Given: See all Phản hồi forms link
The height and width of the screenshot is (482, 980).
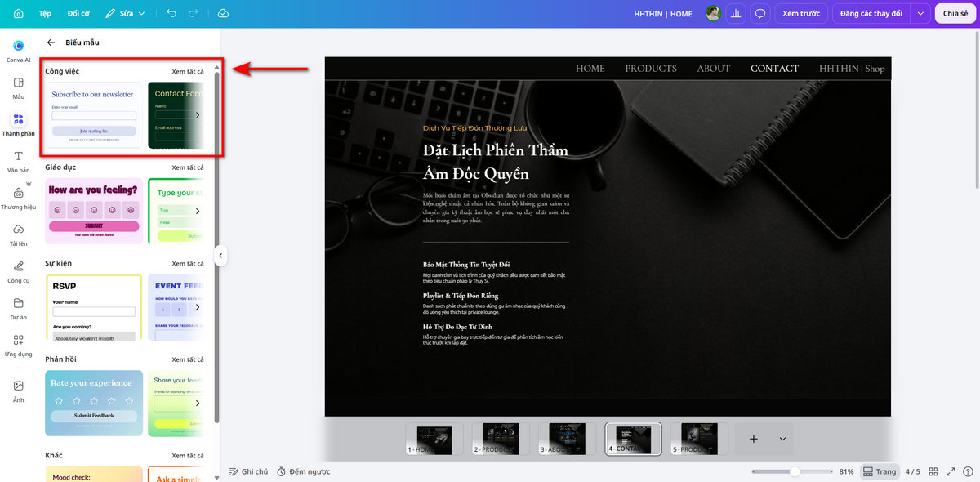Looking at the screenshot, I should [x=188, y=359].
